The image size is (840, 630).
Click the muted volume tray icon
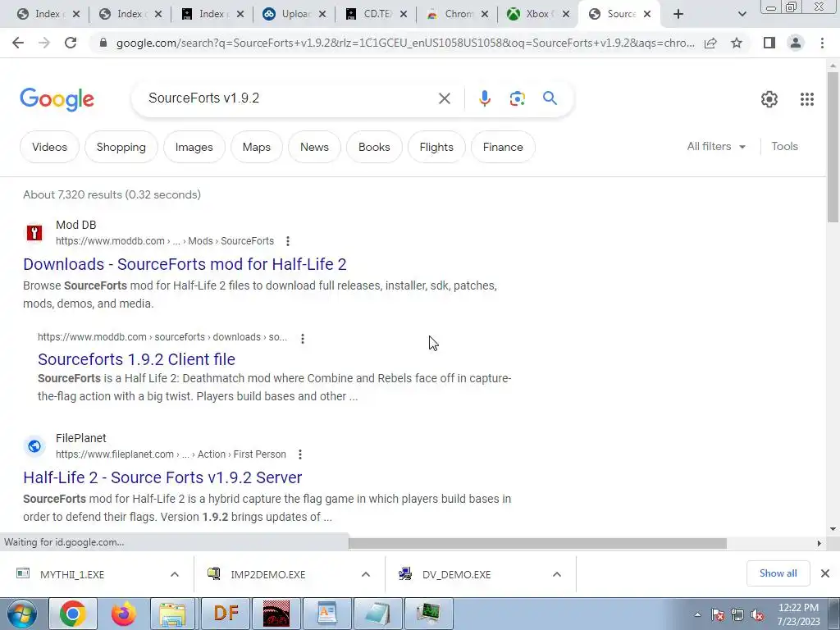pyautogui.click(x=757, y=615)
